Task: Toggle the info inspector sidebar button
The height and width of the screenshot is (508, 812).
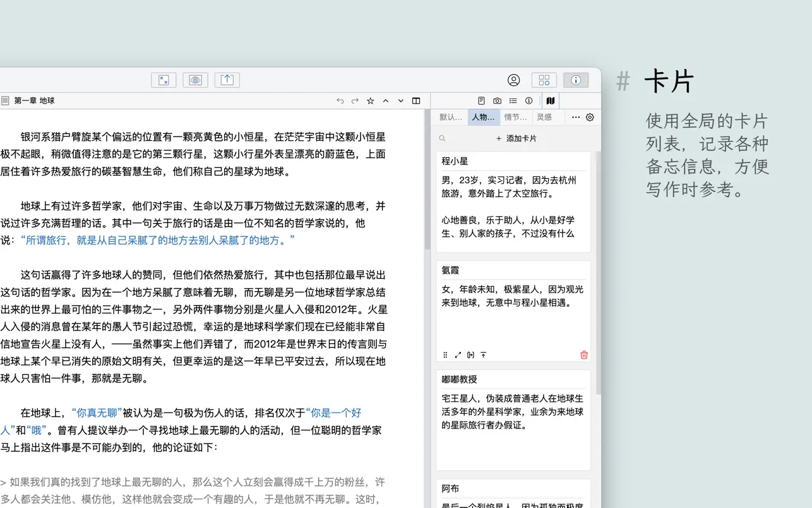Action: click(x=575, y=80)
